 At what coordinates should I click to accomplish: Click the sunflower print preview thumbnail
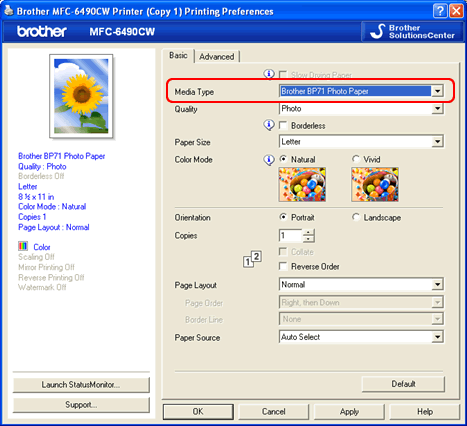[81, 96]
